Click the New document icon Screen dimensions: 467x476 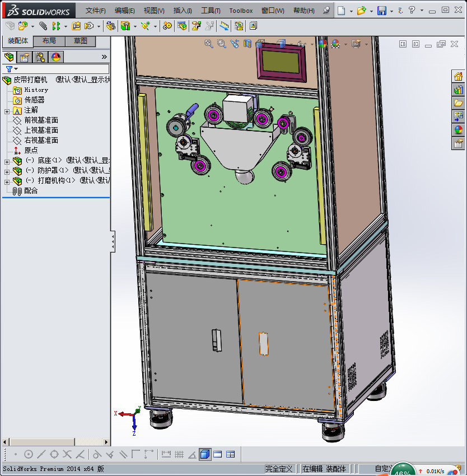342,11
